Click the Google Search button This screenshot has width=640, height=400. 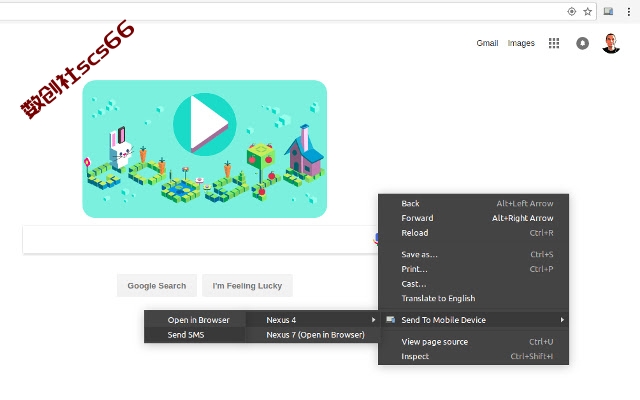[x=157, y=286]
